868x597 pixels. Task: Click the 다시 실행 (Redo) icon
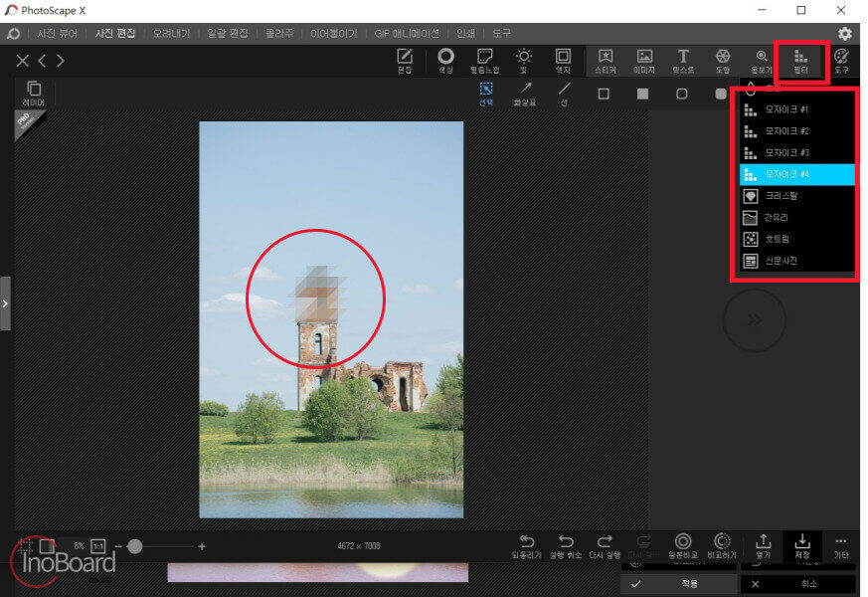tap(605, 546)
